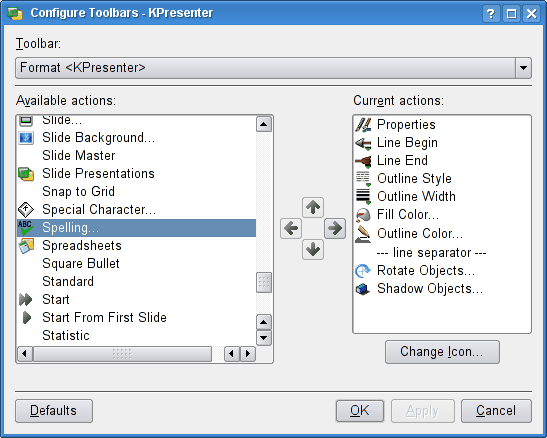Open the Change Icon... dialog
The width and height of the screenshot is (547, 438).
442,352
